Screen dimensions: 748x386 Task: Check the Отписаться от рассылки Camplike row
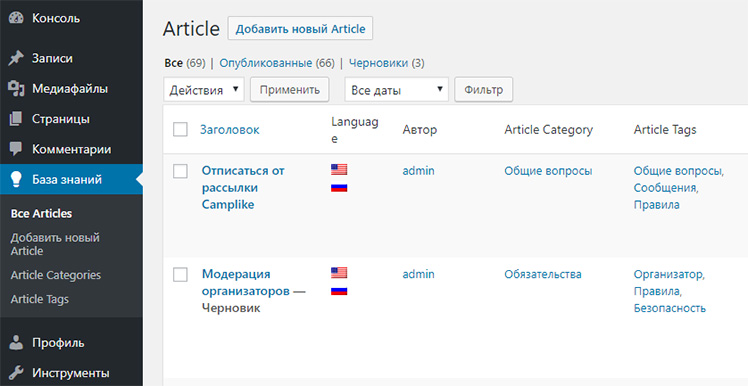tap(180, 171)
